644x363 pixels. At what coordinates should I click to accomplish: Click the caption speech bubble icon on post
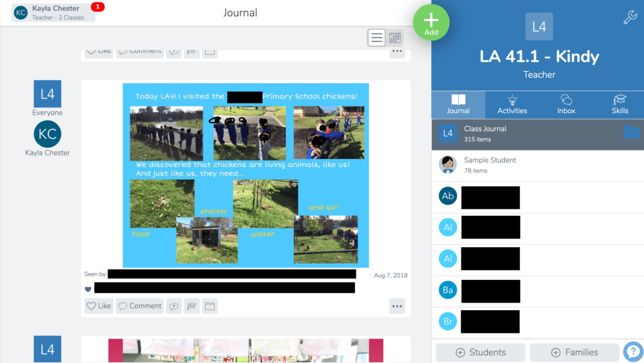174,306
